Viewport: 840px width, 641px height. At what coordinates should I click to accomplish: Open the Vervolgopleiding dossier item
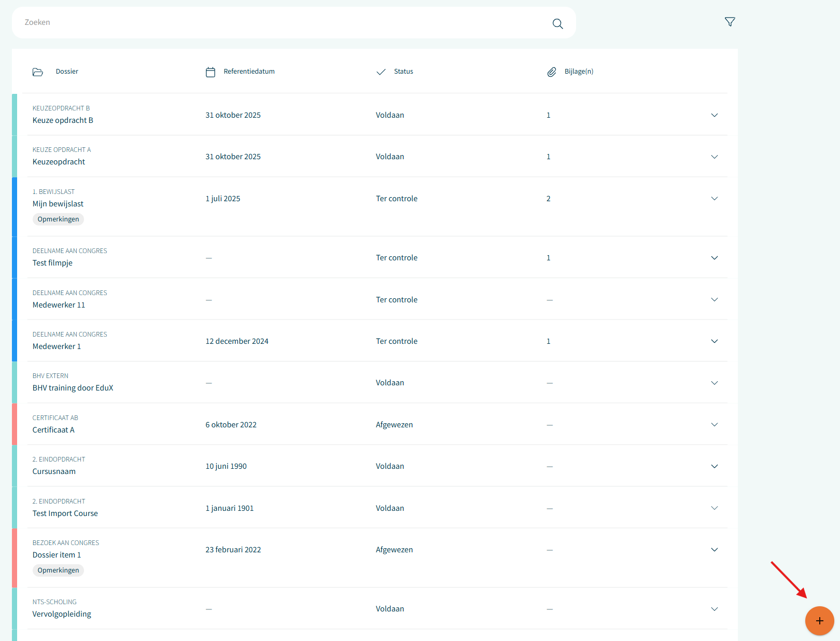62,614
